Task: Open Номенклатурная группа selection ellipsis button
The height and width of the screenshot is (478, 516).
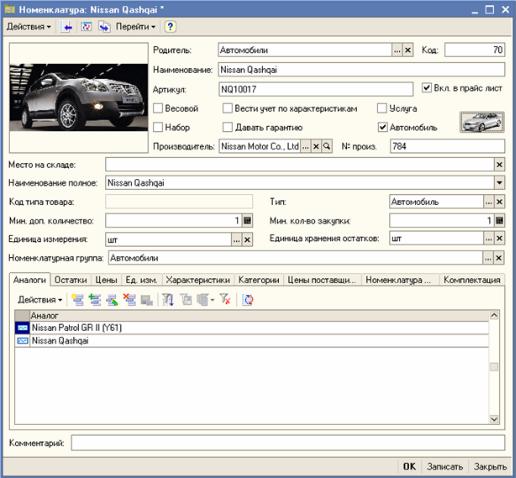Action: [488, 258]
